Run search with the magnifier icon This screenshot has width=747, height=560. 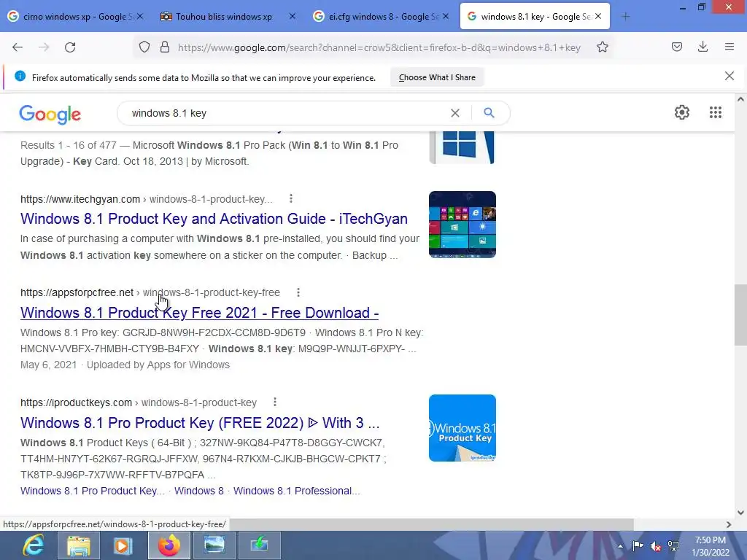coord(489,113)
